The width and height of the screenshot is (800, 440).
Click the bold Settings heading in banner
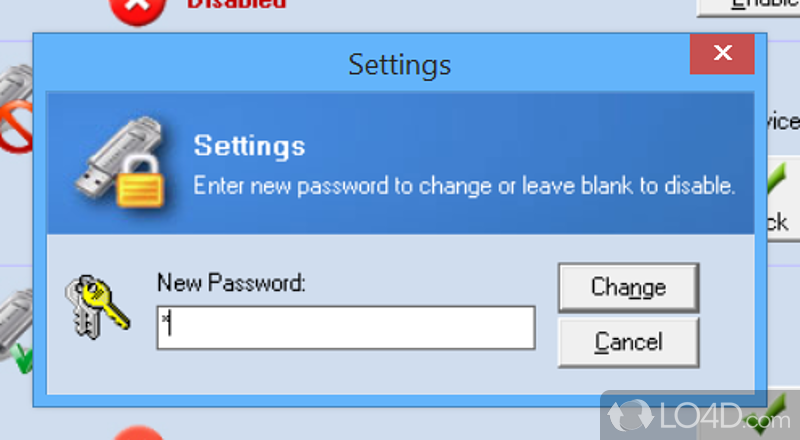point(249,146)
